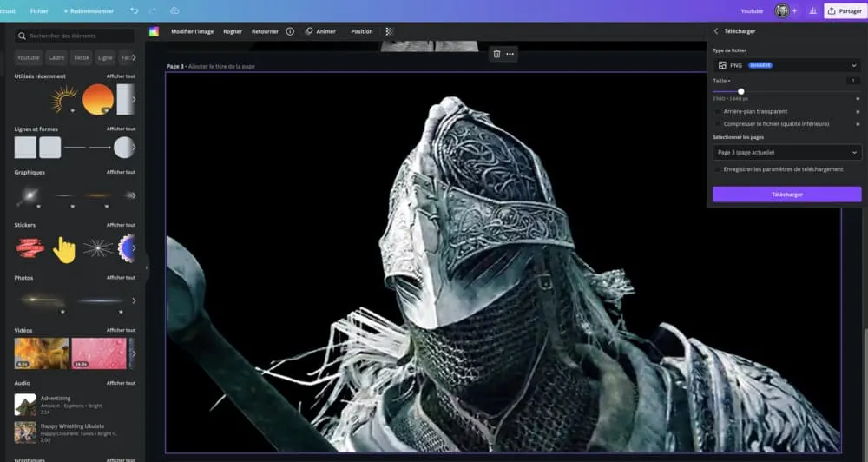Click Afficher tout for Audio
The width and height of the screenshot is (868, 462).
click(121, 383)
